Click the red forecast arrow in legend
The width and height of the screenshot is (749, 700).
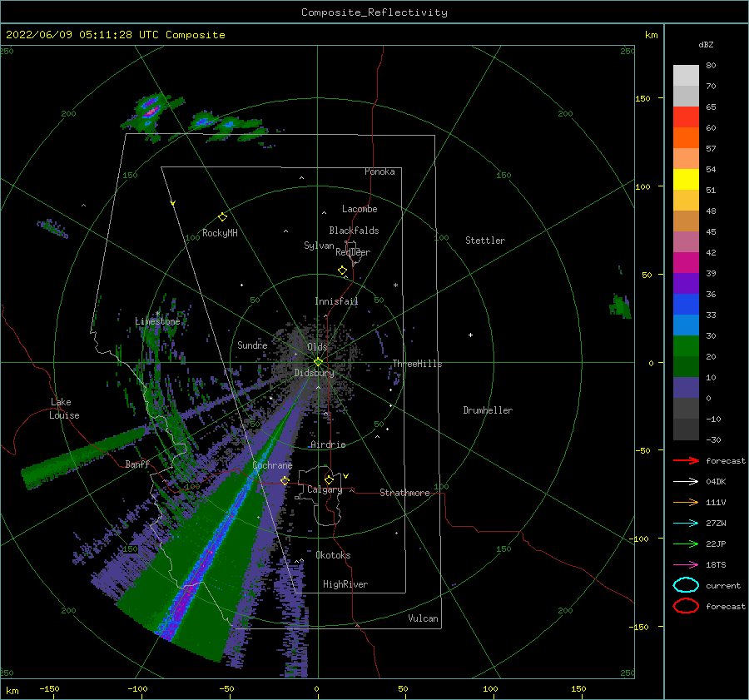[x=686, y=460]
